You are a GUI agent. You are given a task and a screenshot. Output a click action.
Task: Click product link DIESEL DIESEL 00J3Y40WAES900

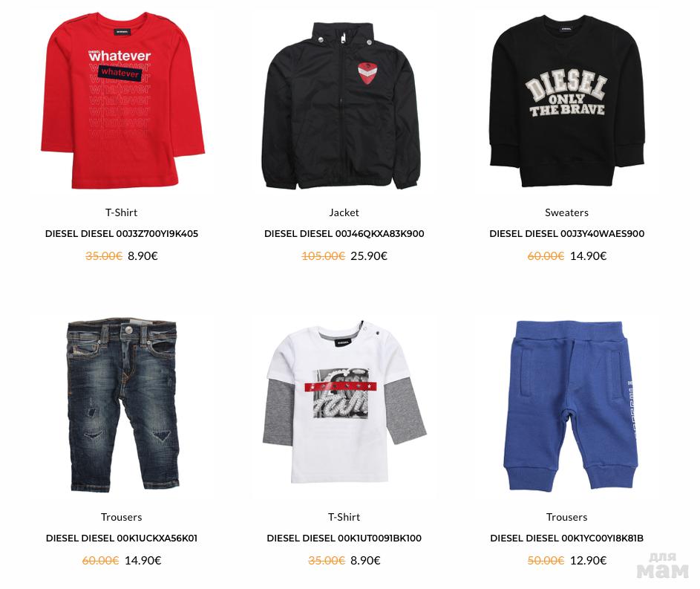tap(567, 233)
